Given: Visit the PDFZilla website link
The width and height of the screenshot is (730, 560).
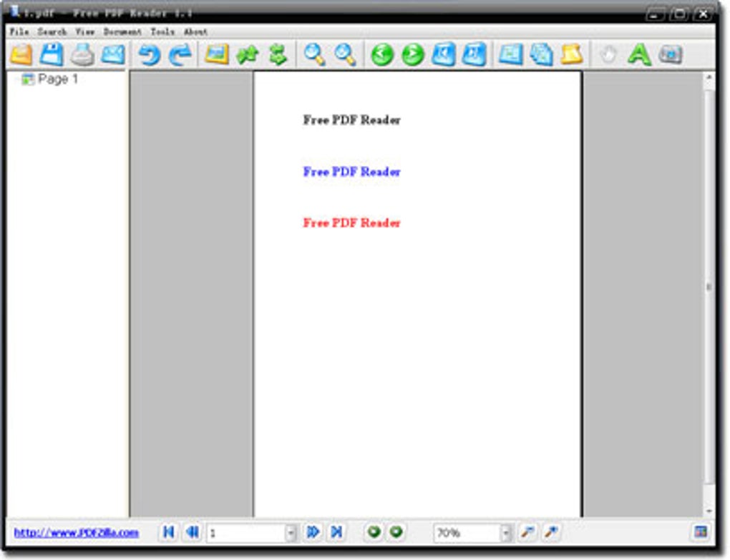Looking at the screenshot, I should click(x=74, y=533).
